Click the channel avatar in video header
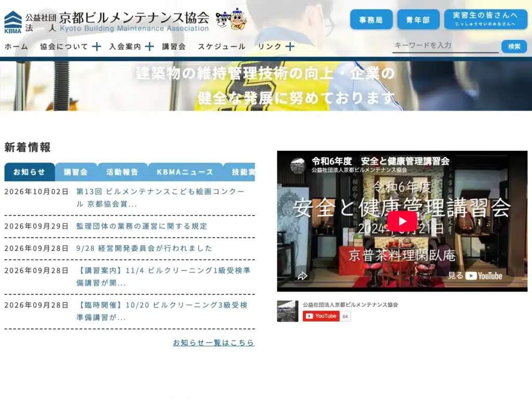This screenshot has height=399, width=532. pyautogui.click(x=298, y=165)
